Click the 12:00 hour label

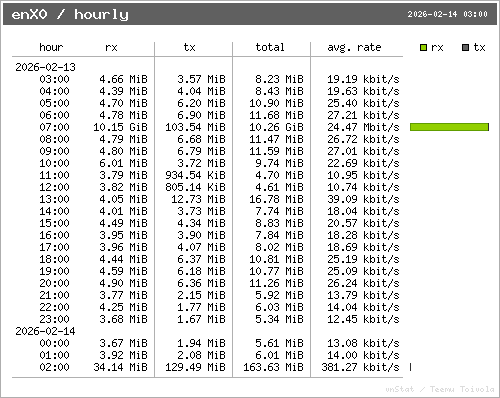click(x=54, y=187)
